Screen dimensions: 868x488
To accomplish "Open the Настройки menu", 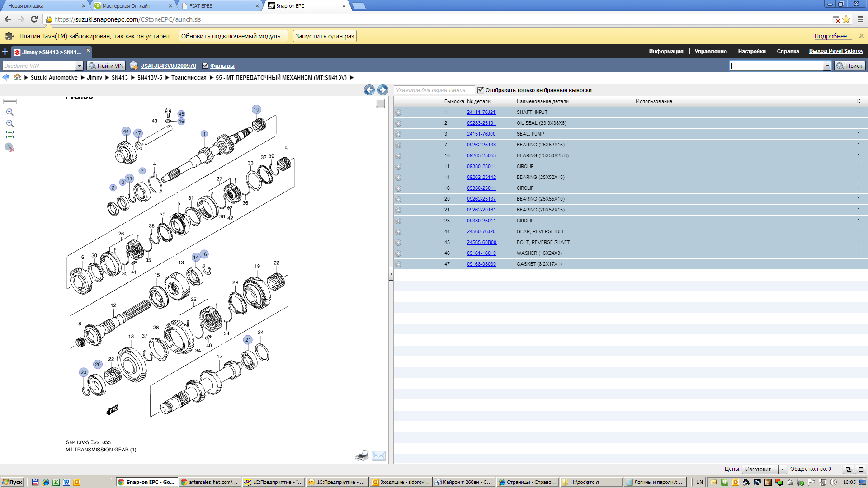I will 752,52.
